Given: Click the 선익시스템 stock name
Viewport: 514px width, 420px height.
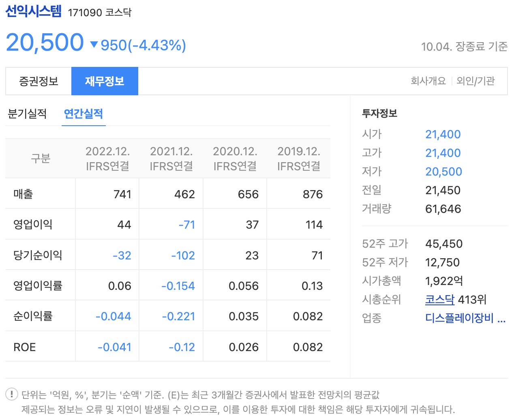Looking at the screenshot, I should coord(34,11).
